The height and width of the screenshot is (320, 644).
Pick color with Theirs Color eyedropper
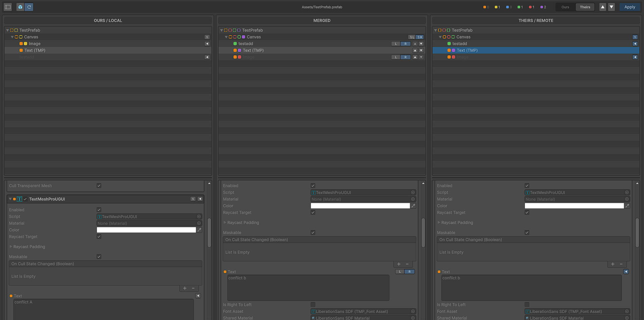(x=627, y=206)
